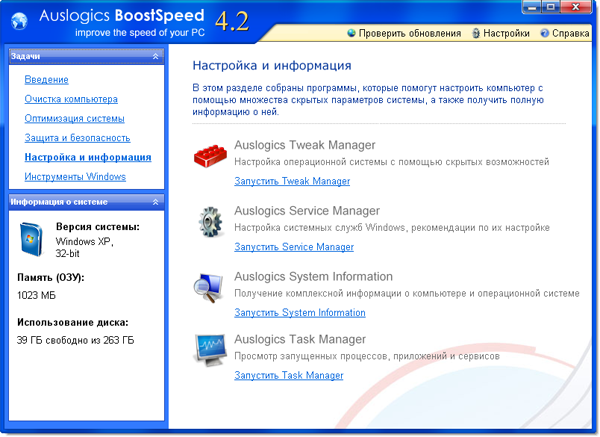The width and height of the screenshot is (600, 437).
Task: Click the Использование диска label
Action: point(73,323)
